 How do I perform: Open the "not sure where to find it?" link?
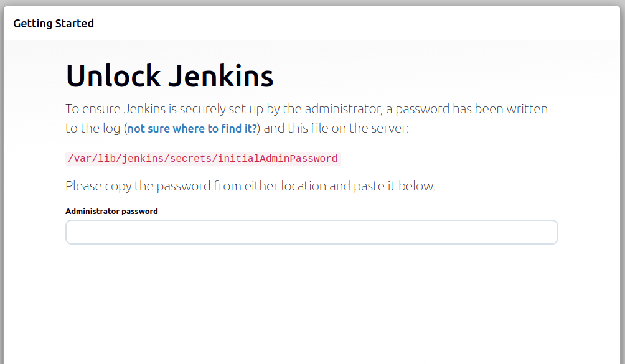pos(192,129)
